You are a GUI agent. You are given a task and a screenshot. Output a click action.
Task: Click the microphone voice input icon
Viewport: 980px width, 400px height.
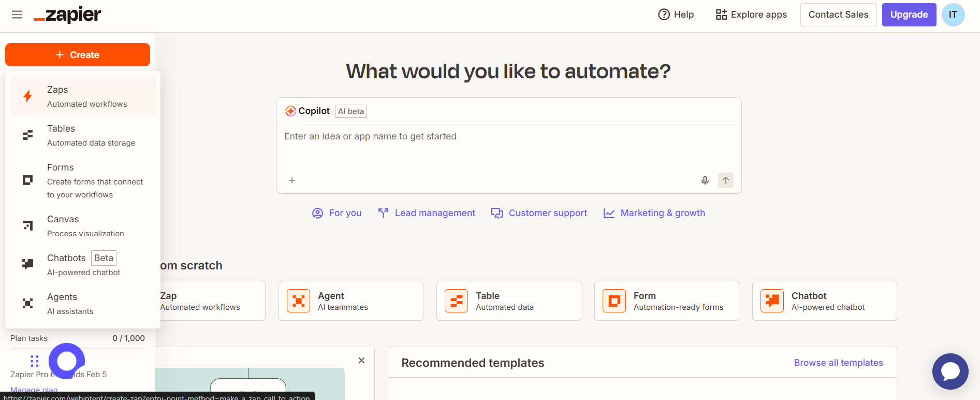(705, 180)
